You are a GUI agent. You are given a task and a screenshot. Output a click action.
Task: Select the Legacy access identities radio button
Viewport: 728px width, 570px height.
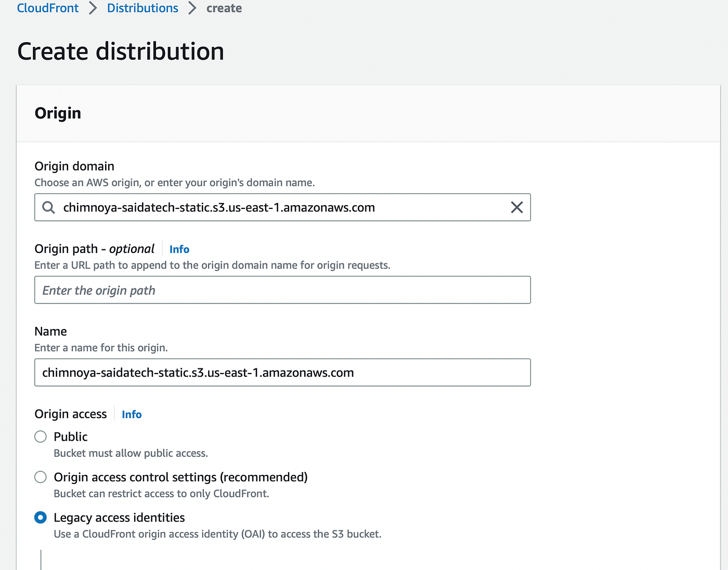pos(41,518)
